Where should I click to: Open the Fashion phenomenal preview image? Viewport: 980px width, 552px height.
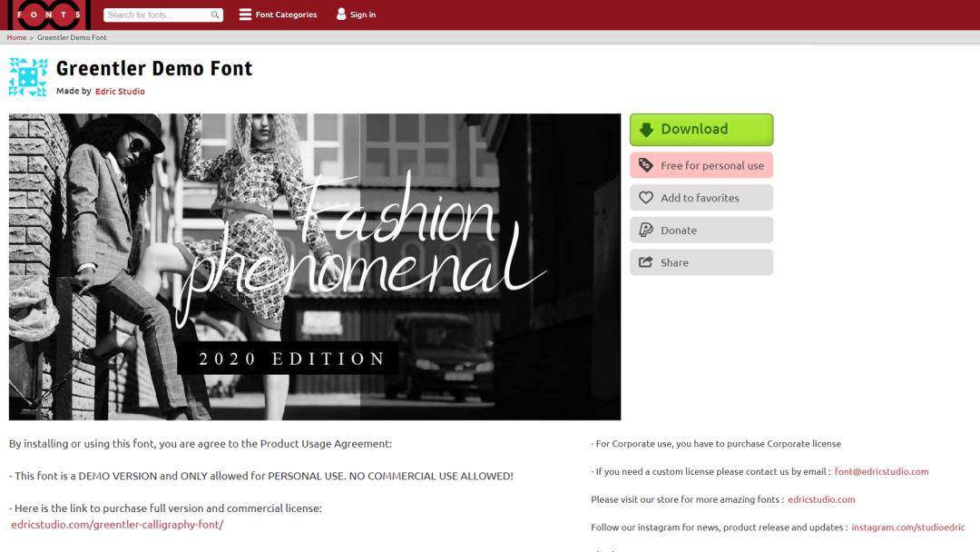[315, 266]
